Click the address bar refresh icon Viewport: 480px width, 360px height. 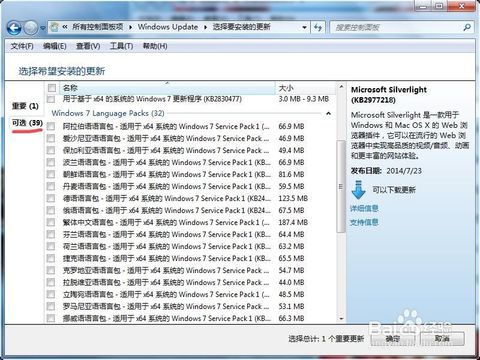tap(318, 27)
